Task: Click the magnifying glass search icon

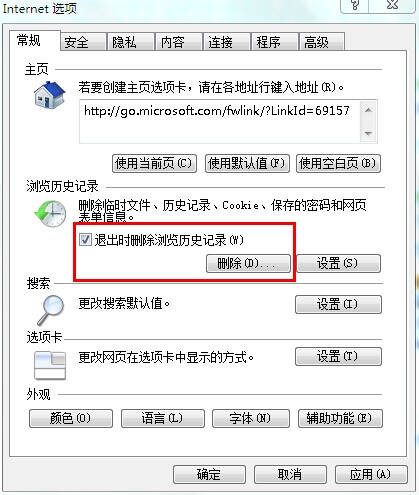Action: [51, 310]
